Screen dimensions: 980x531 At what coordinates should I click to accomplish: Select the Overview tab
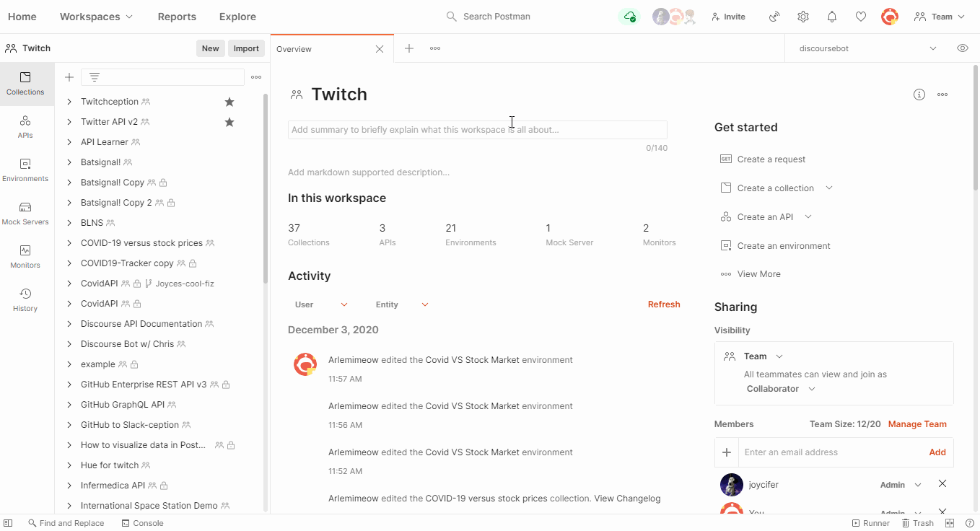click(332, 48)
